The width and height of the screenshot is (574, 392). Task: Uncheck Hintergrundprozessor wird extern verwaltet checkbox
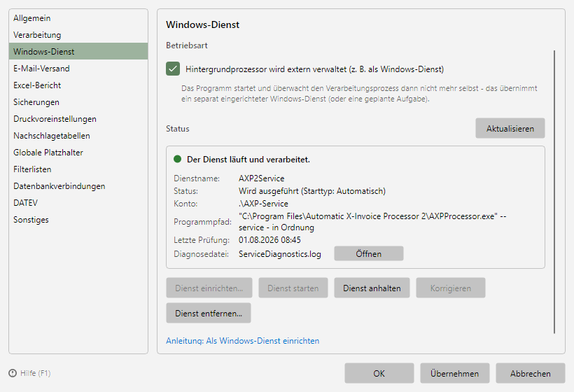[x=173, y=69]
